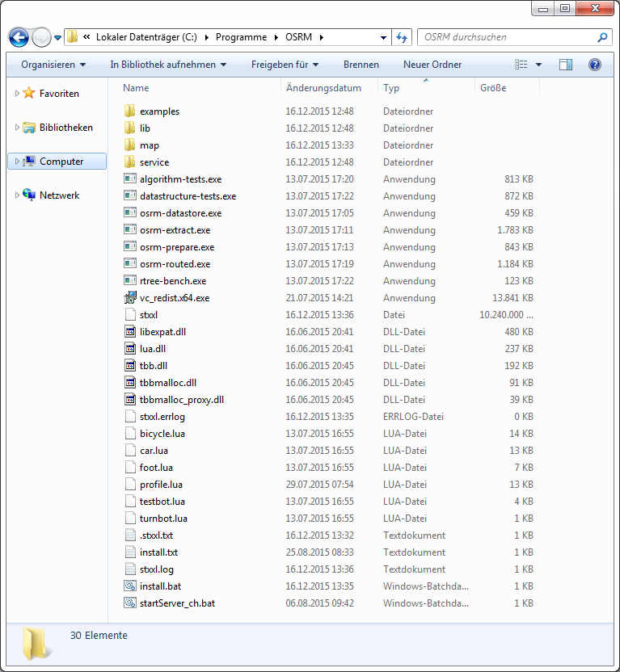Select startServer_ch.bat batch file icon
Image resolution: width=620 pixels, height=672 pixels.
tap(130, 603)
